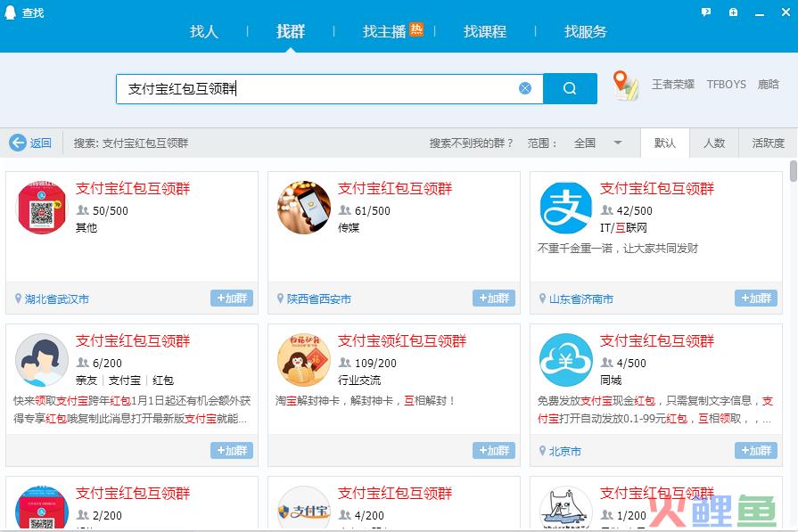
Task: Click the location pin of 北京市
Action: pos(542,451)
